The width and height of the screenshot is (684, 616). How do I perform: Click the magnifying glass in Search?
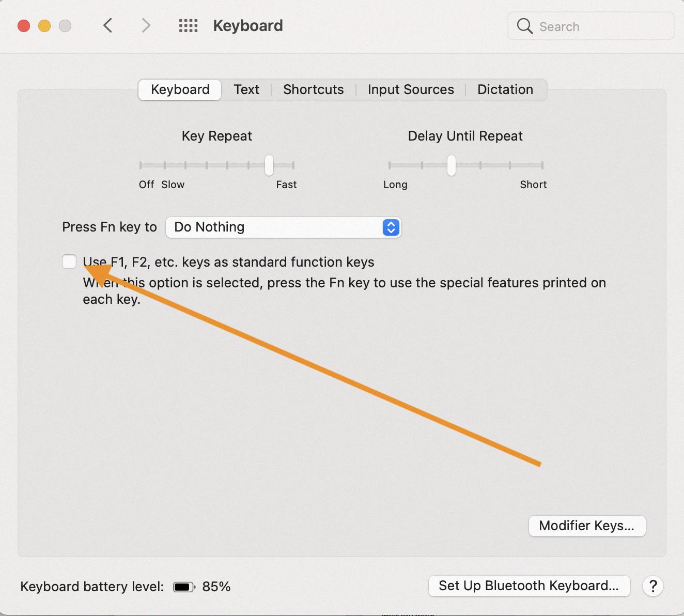coord(524,26)
